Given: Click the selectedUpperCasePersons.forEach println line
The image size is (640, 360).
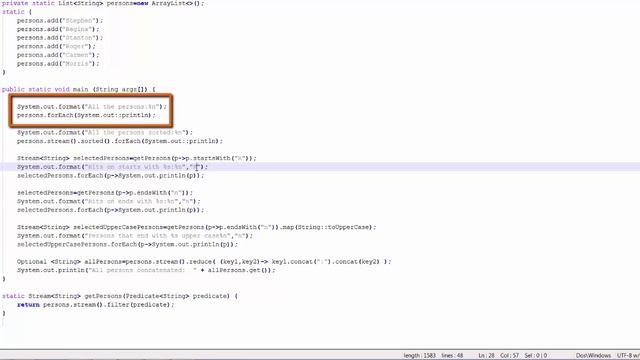Looking at the screenshot, I should coord(127,244).
